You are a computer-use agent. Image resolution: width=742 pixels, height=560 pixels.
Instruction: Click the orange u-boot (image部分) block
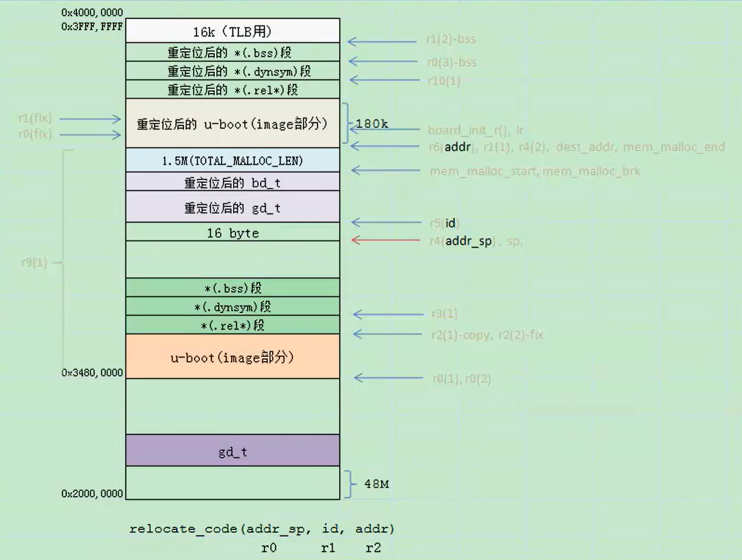(x=232, y=357)
